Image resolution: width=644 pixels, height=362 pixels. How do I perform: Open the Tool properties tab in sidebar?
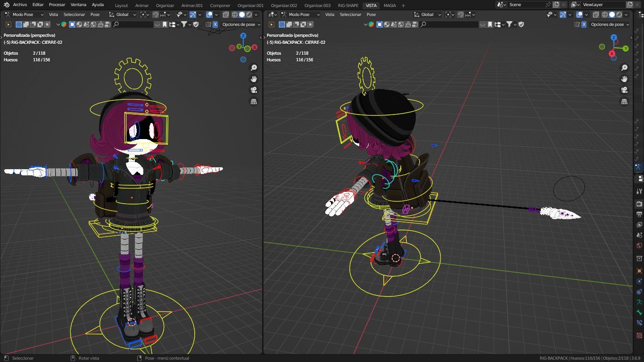click(x=639, y=191)
